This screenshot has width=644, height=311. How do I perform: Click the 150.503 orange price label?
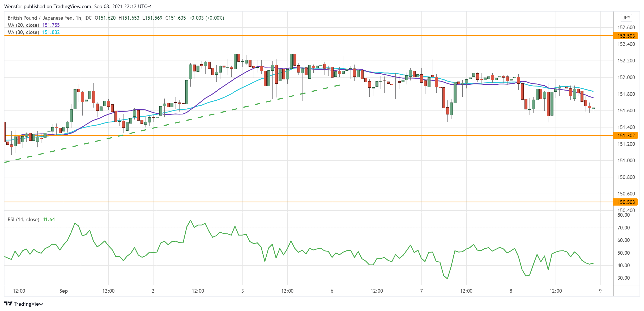point(626,202)
